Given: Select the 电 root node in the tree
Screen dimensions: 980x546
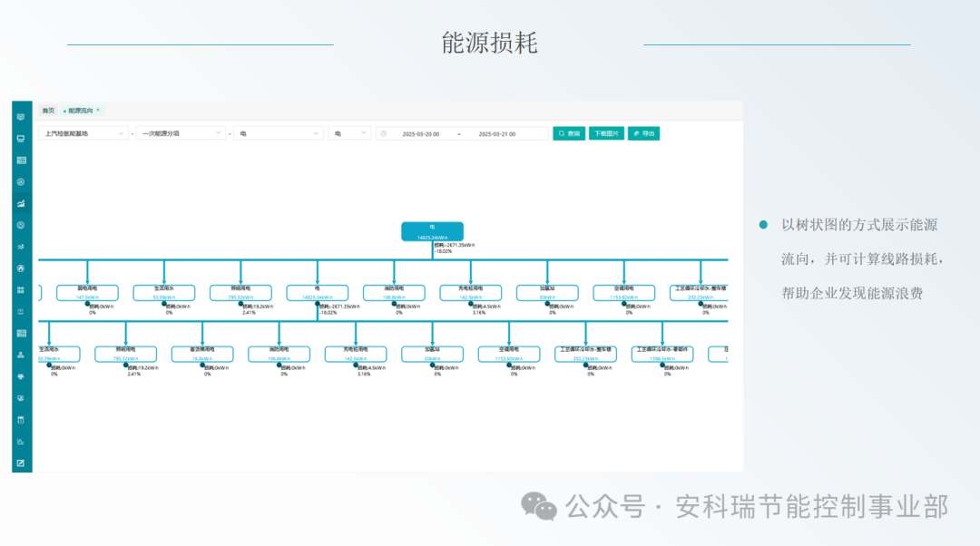Looking at the screenshot, I should 432,231.
